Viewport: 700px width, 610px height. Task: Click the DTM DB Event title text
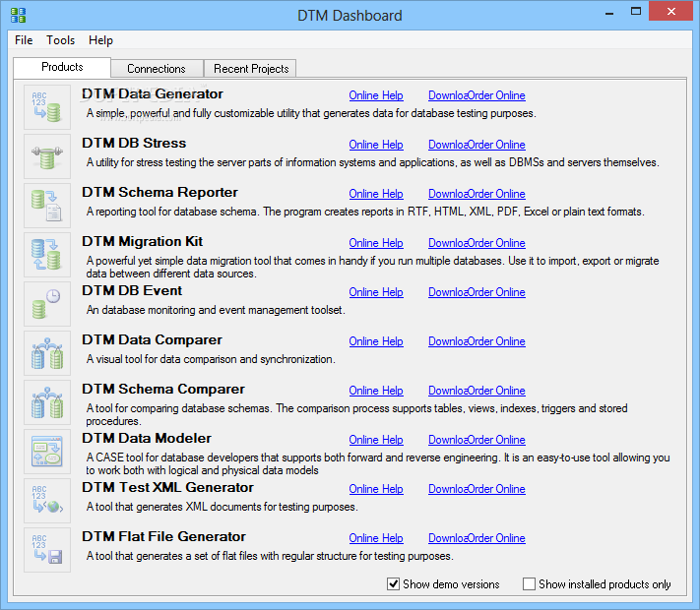pos(132,290)
